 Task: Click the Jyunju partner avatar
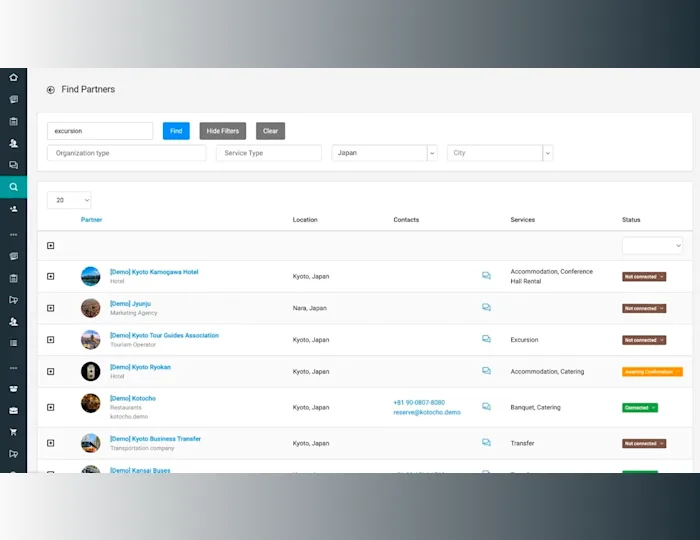pos(91,308)
